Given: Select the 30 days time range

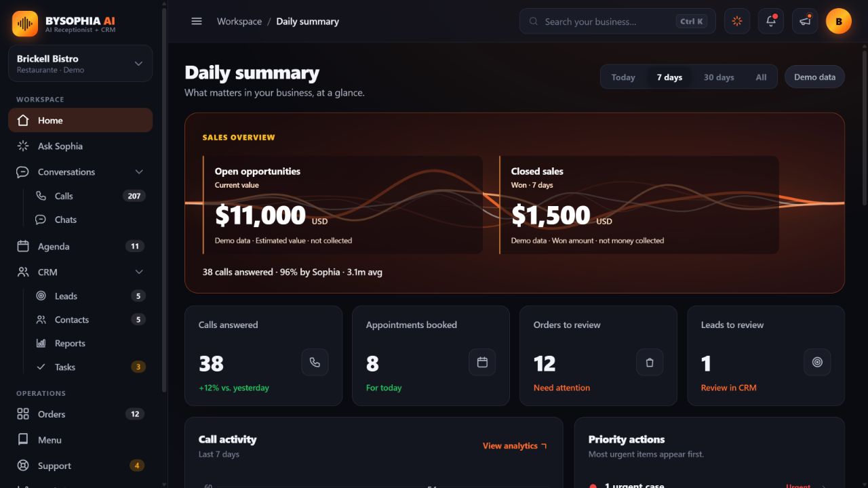Looking at the screenshot, I should coord(719,77).
